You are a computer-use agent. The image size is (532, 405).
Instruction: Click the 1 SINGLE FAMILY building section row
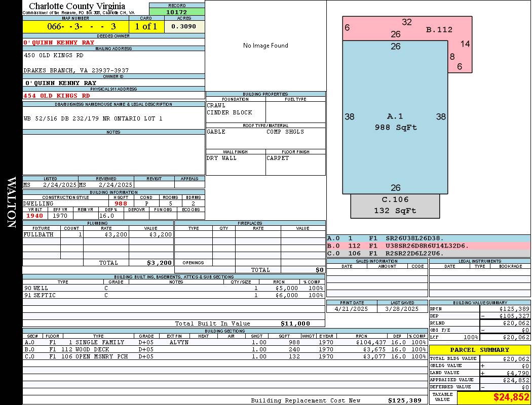[223, 342]
